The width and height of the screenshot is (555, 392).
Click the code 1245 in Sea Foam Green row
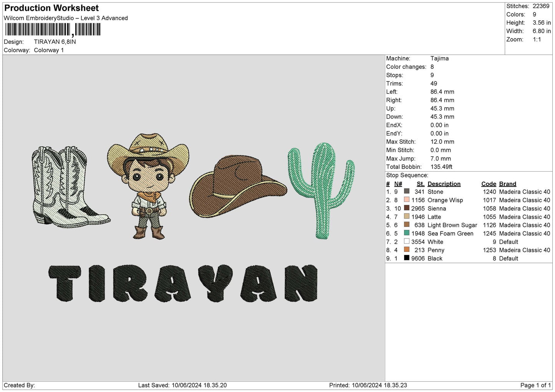[x=489, y=233]
